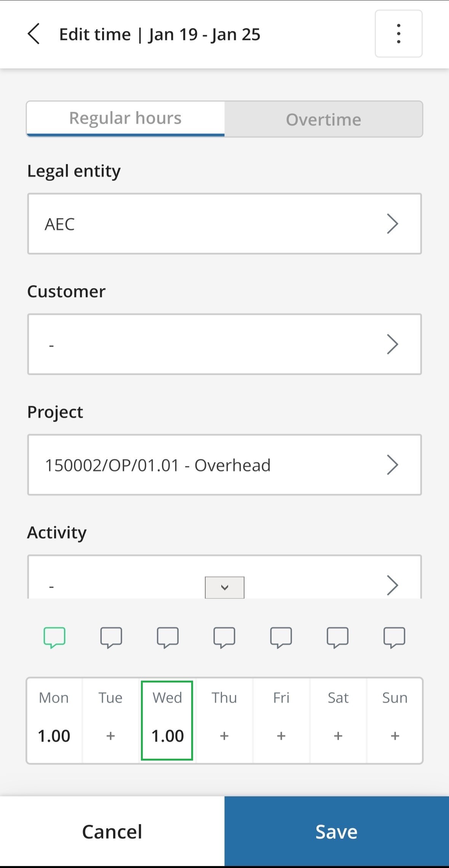Add a comment for Saturday

pyautogui.click(x=337, y=637)
